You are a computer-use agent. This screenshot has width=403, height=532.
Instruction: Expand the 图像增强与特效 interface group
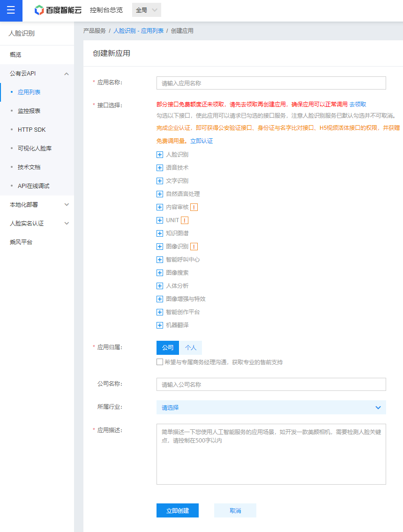click(x=160, y=299)
